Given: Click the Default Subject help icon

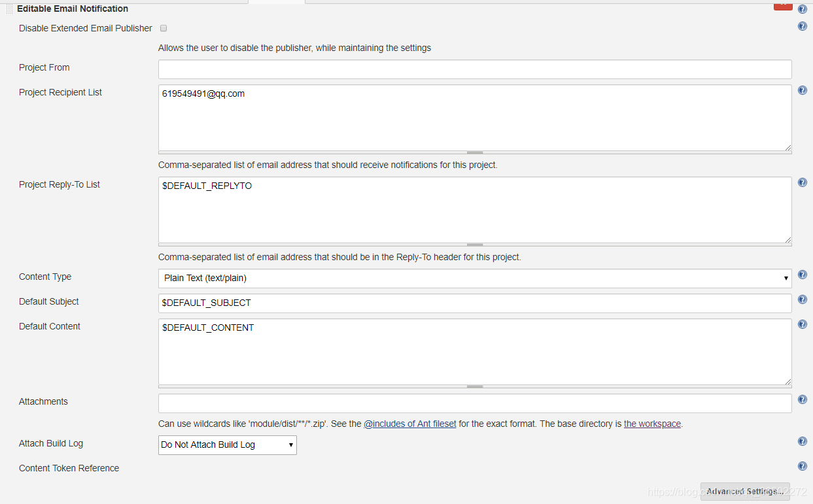Looking at the screenshot, I should 803,299.
